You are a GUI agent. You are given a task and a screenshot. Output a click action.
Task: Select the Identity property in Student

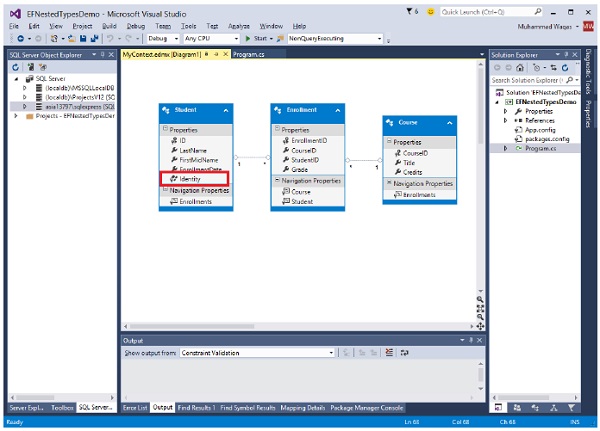point(190,178)
